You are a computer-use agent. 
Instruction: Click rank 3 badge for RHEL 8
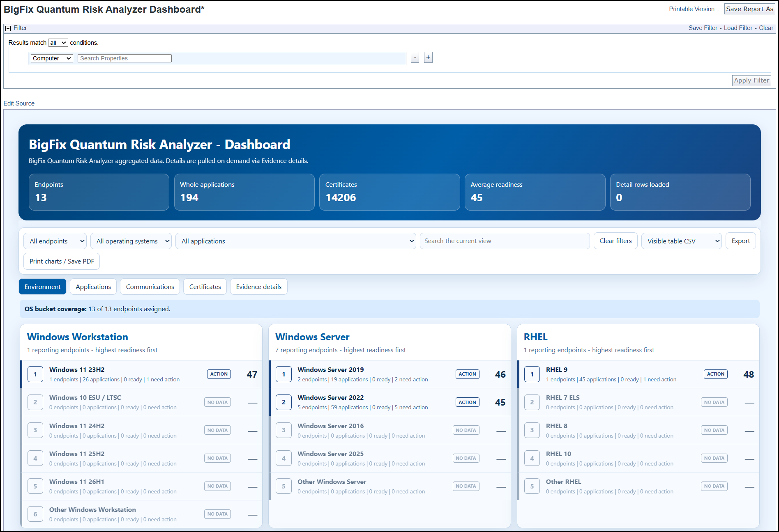click(532, 430)
